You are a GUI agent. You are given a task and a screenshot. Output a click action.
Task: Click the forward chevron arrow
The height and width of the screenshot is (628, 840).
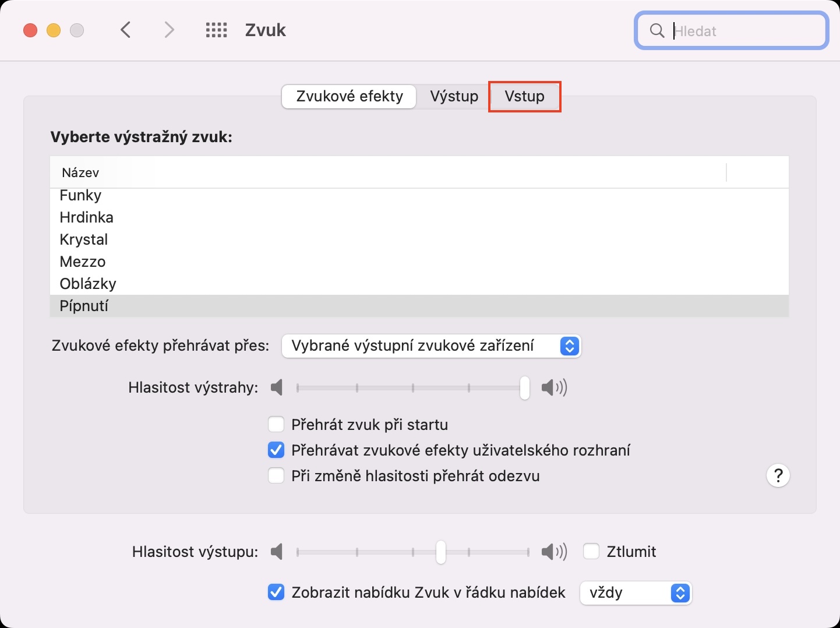pos(169,30)
